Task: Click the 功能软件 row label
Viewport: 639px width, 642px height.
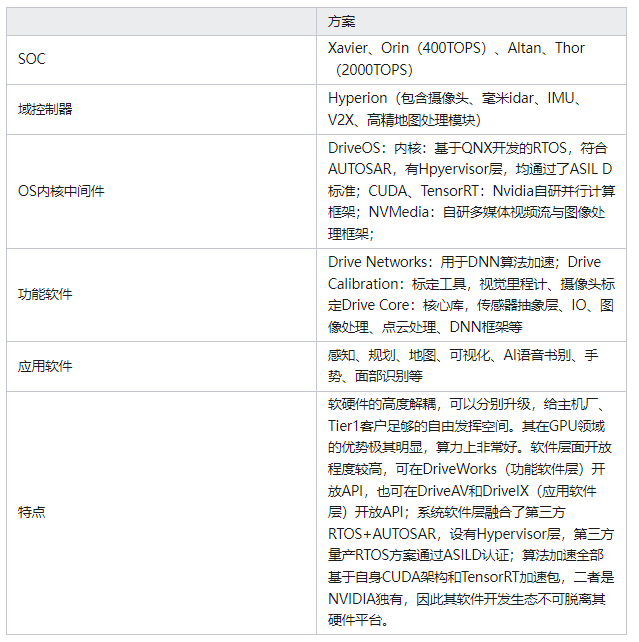Action: [45, 294]
